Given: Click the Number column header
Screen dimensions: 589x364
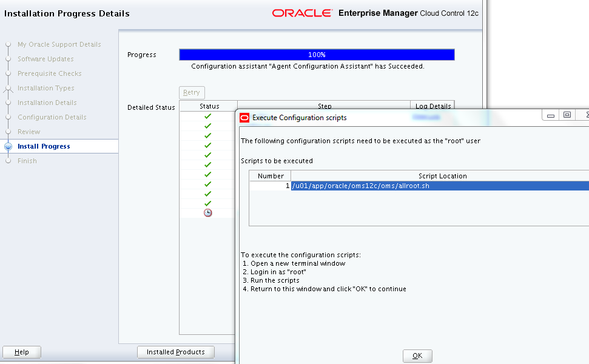Looking at the screenshot, I should [x=271, y=176].
